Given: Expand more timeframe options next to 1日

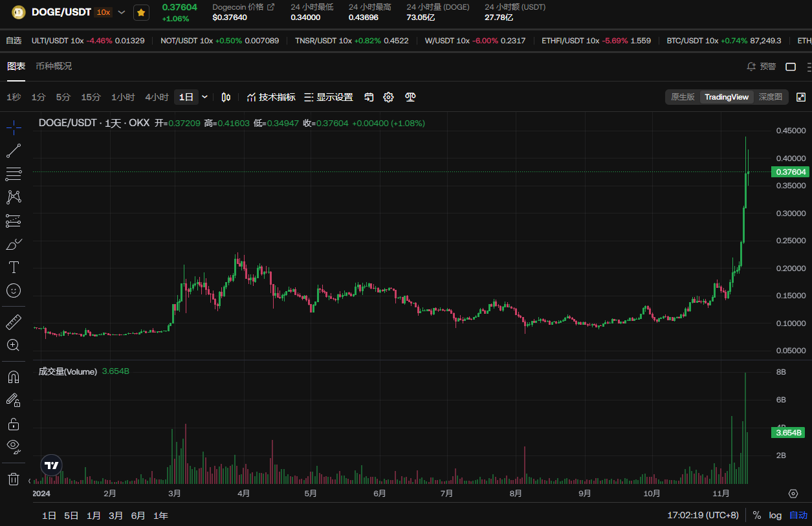Looking at the screenshot, I should click(x=205, y=97).
